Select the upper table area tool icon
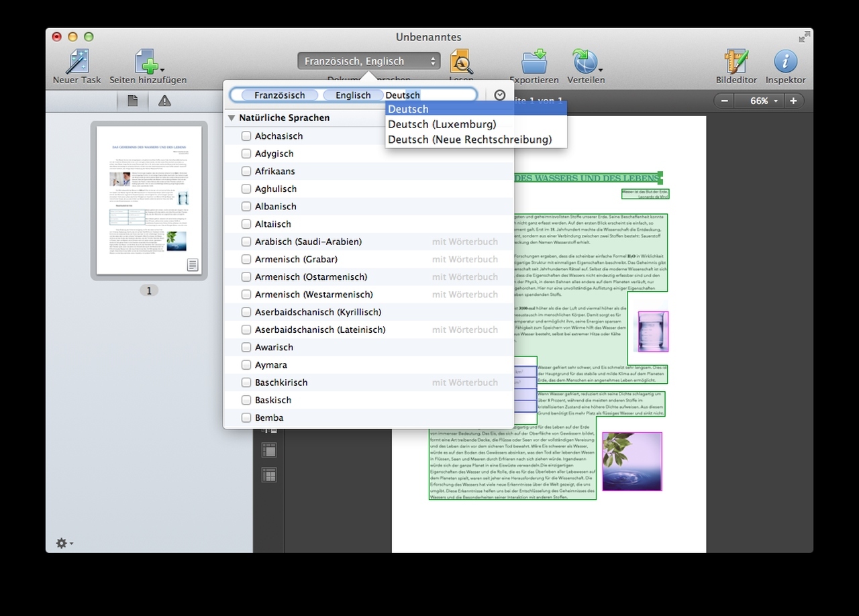Screen dimensions: 859x616 268,450
